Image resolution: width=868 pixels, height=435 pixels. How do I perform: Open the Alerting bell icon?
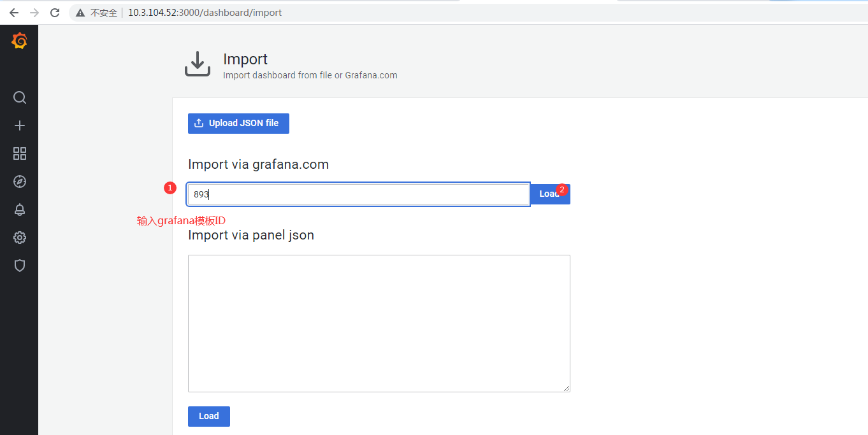[20, 210]
